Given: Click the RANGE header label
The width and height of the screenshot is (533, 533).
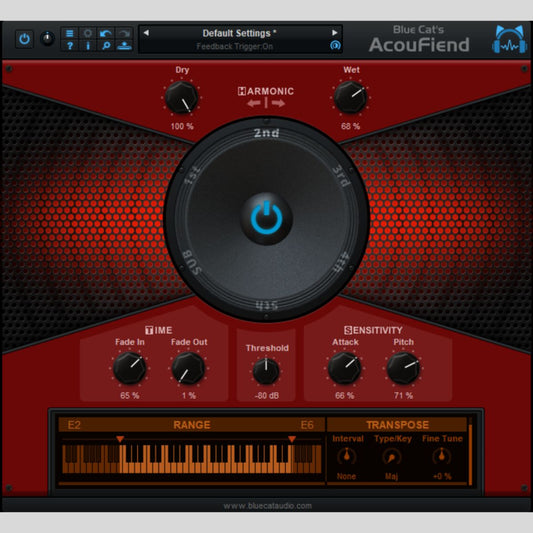Looking at the screenshot, I should tap(192, 425).
